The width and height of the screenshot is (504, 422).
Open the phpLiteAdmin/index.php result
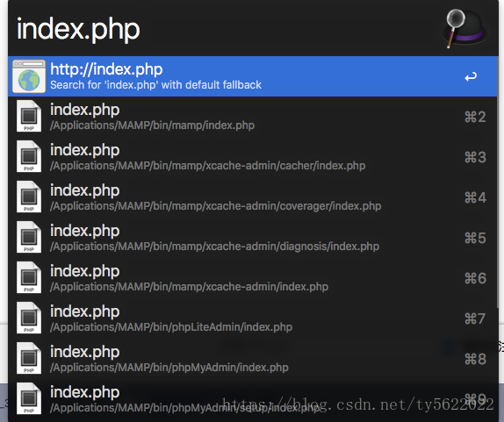[253, 318]
